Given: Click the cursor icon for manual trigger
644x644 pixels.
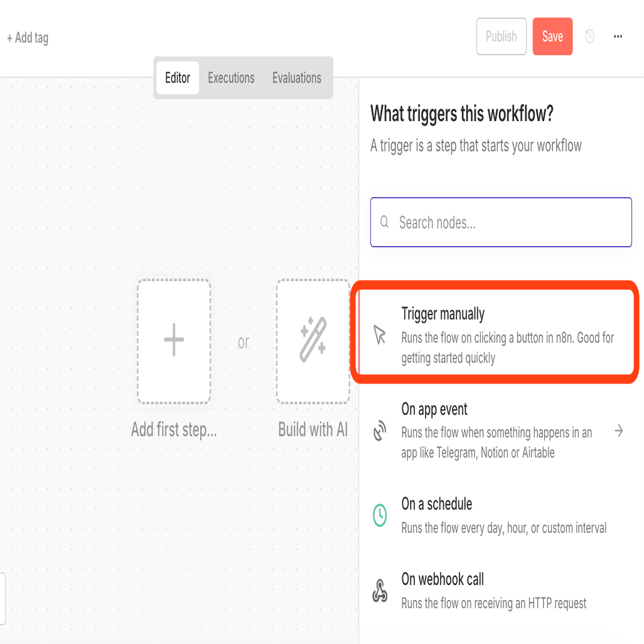Looking at the screenshot, I should [380, 335].
